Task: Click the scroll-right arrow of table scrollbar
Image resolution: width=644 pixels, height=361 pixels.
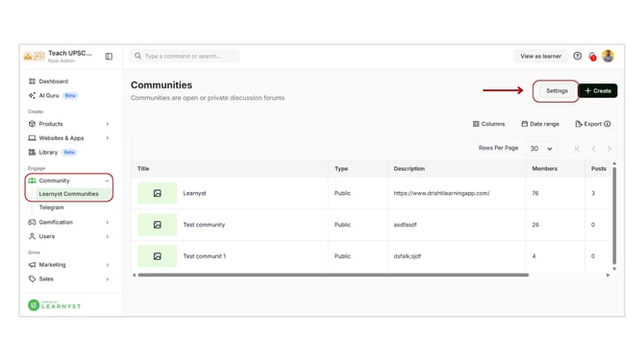Action: pos(607,276)
